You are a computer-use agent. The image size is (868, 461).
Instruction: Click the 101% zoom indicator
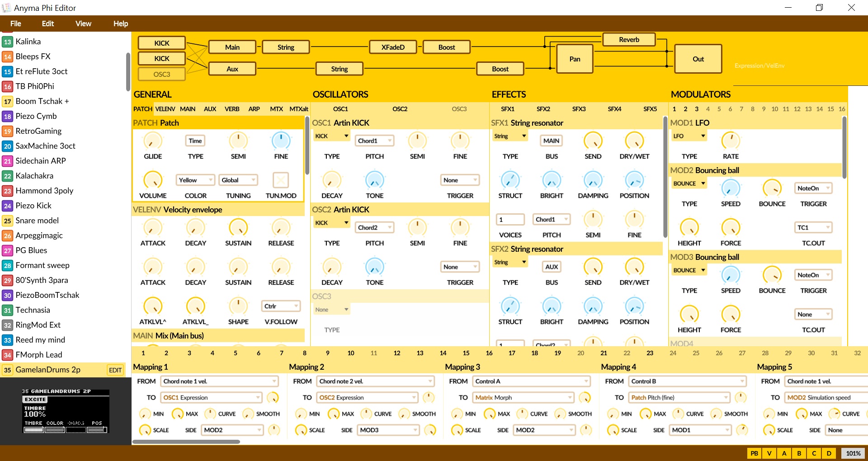[853, 453]
